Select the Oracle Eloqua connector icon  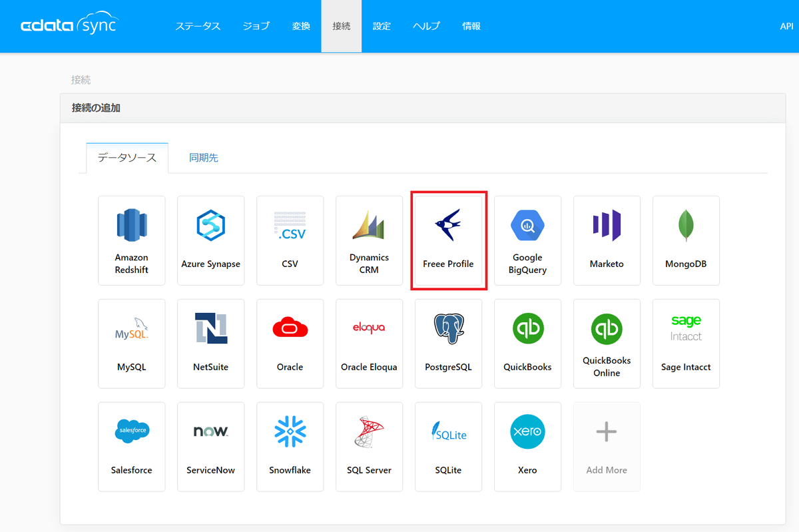click(x=369, y=344)
